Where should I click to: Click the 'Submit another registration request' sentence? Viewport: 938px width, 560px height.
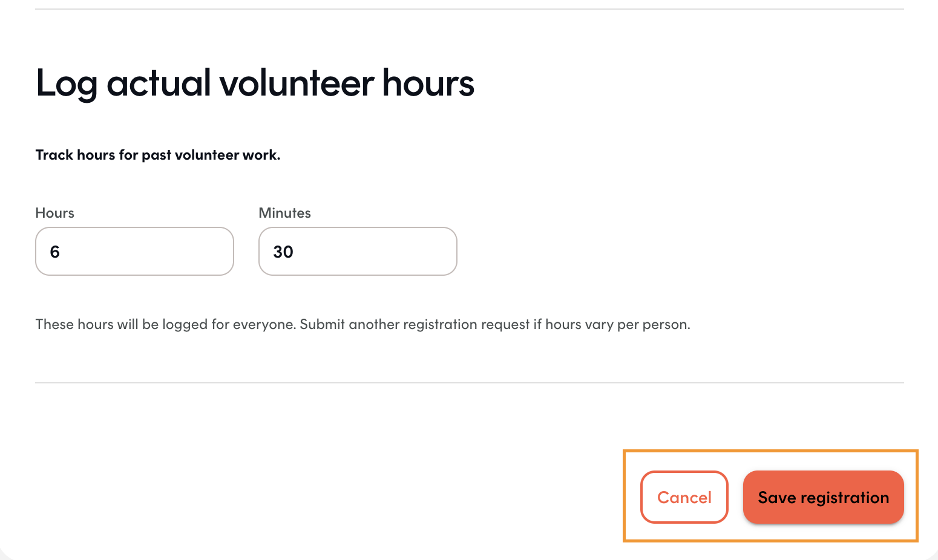495,324
